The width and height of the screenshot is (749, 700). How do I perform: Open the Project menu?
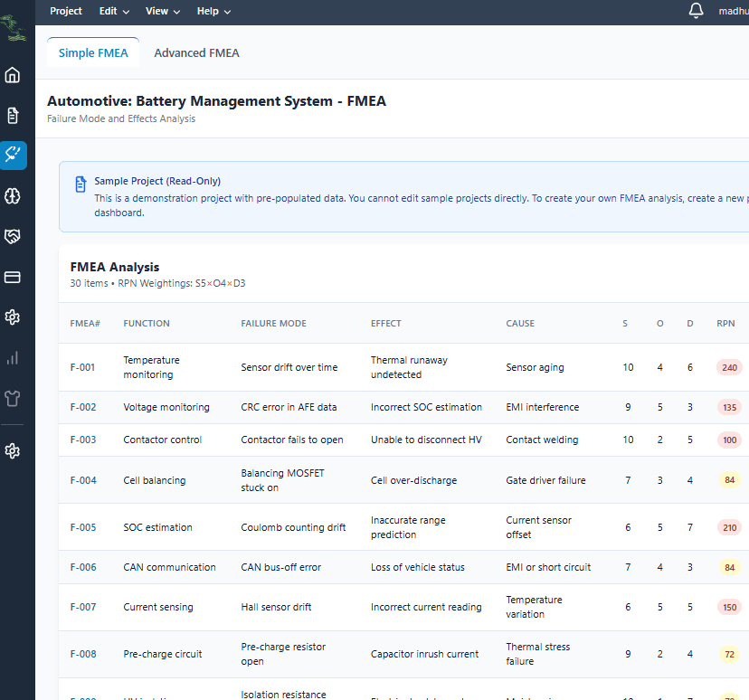coord(65,11)
